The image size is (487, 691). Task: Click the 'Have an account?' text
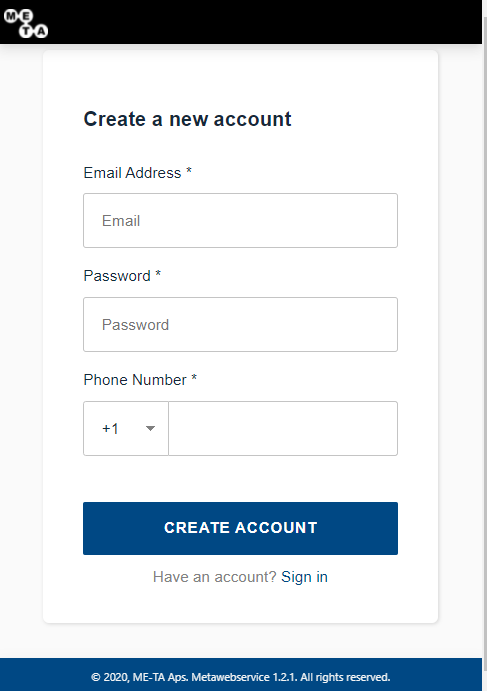pyautogui.click(x=215, y=577)
